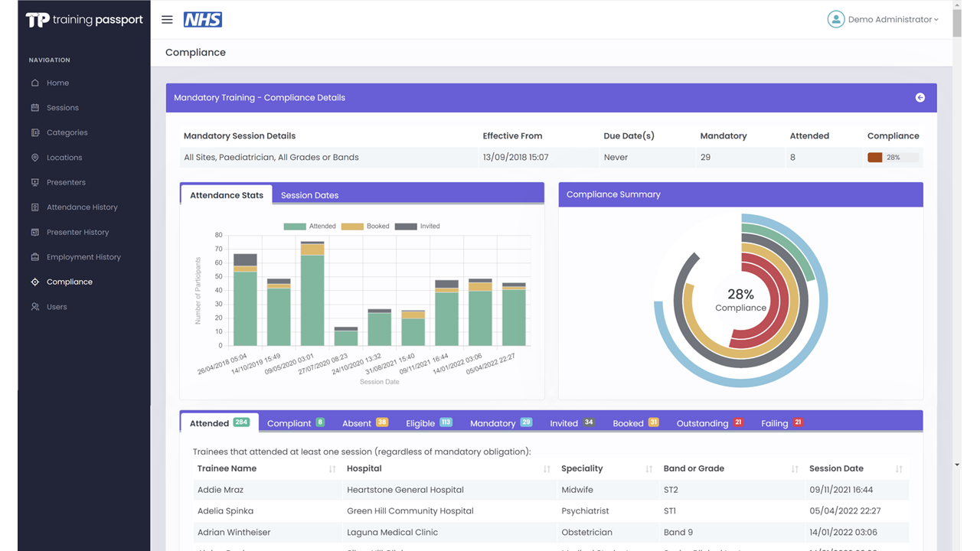Sort by the Trainee Name column arrows
Screen dimensions: 980x551
click(x=332, y=468)
